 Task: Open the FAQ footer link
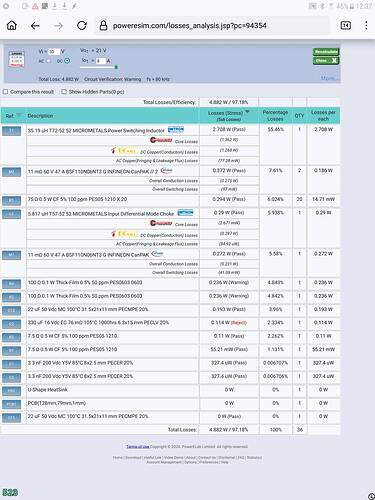coord(241,457)
